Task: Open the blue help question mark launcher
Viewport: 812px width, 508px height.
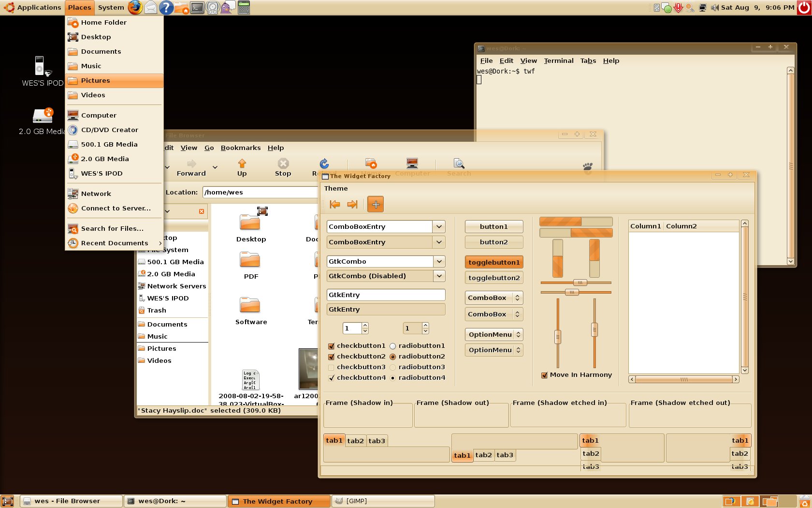Action: [166, 7]
